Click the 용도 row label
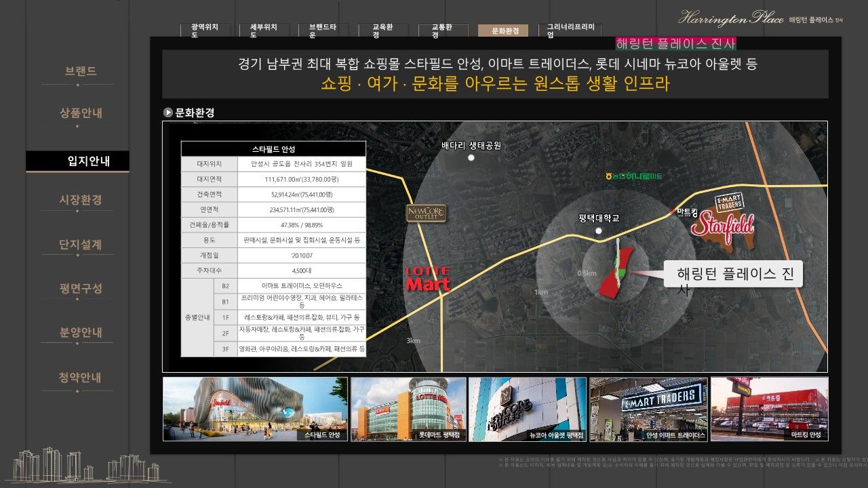868x488 pixels. tap(210, 240)
